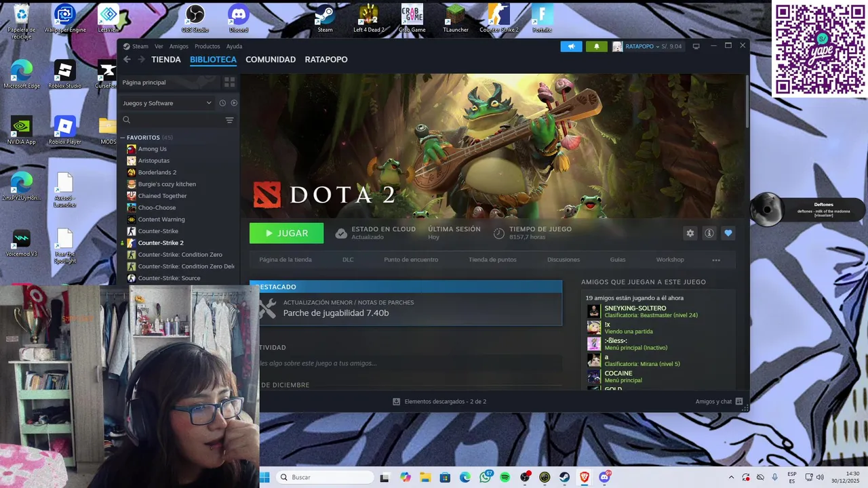
Task: Open the Voicemod V3 desktop shortcut
Action: pos(22,242)
